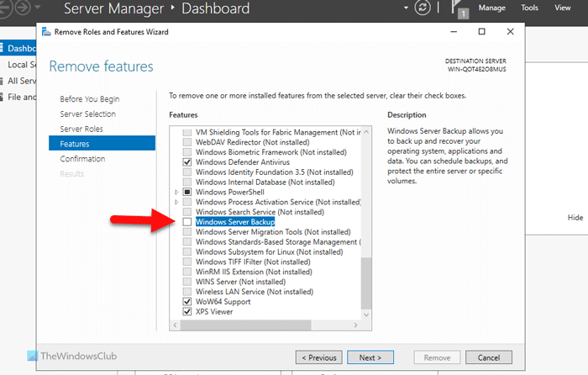Click the Hide link in dashboard

575,218
